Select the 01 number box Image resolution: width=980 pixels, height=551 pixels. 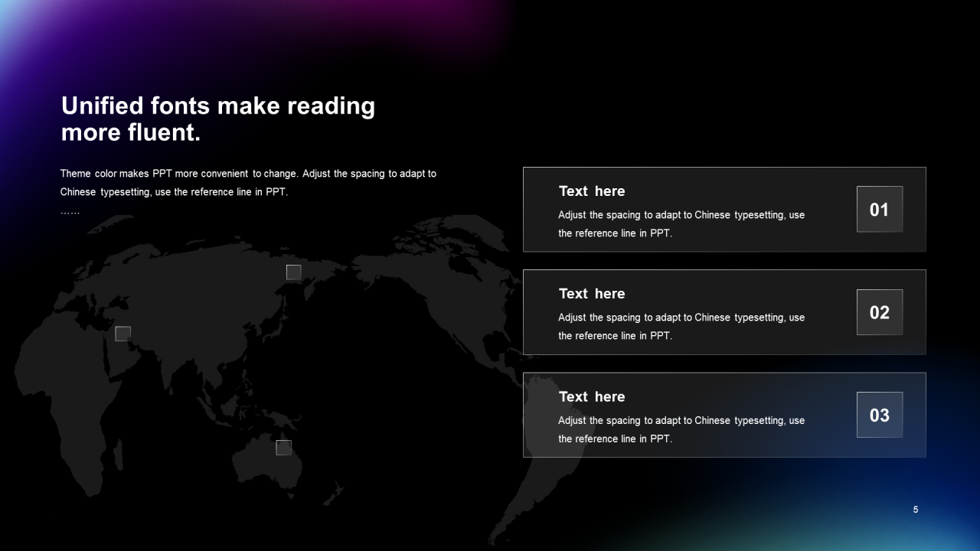[880, 209]
